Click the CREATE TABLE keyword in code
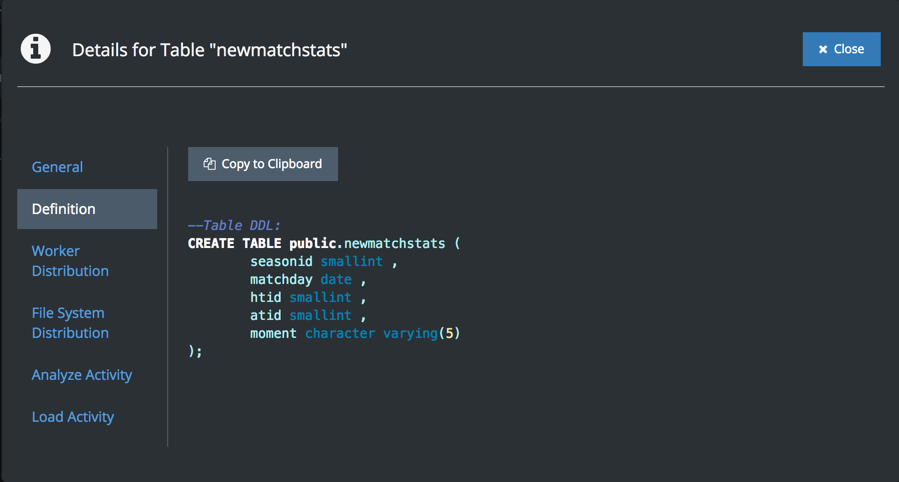 234,243
